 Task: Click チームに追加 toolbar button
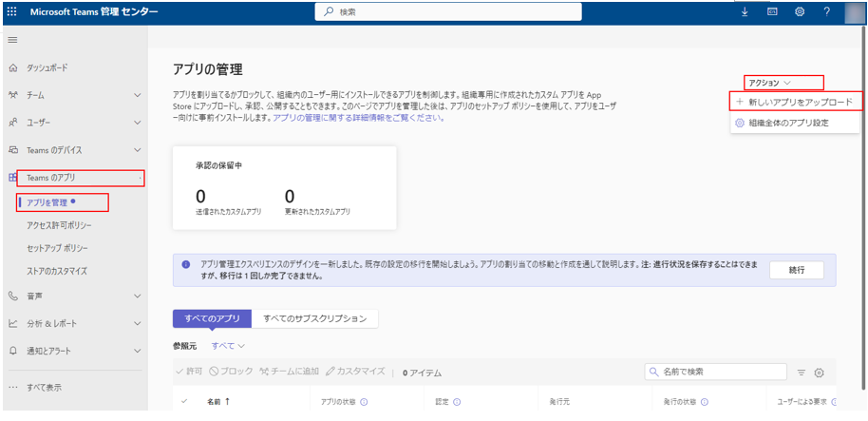click(x=289, y=372)
